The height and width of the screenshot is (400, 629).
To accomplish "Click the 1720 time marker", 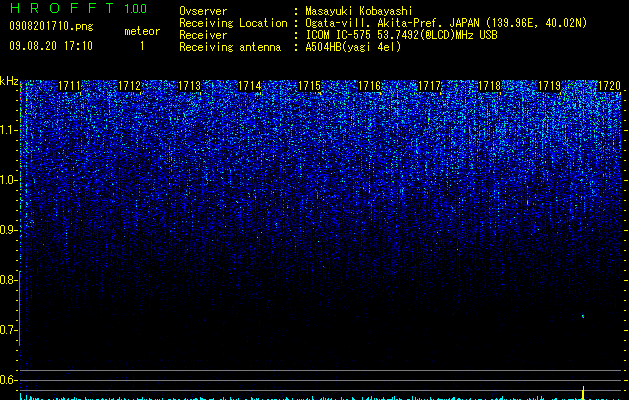I will [x=609, y=86].
